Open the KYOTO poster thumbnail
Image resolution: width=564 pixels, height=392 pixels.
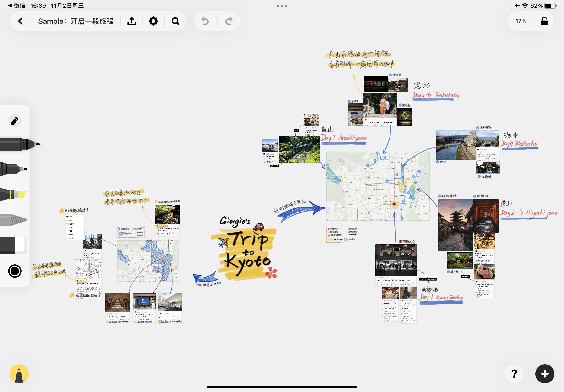click(x=92, y=241)
